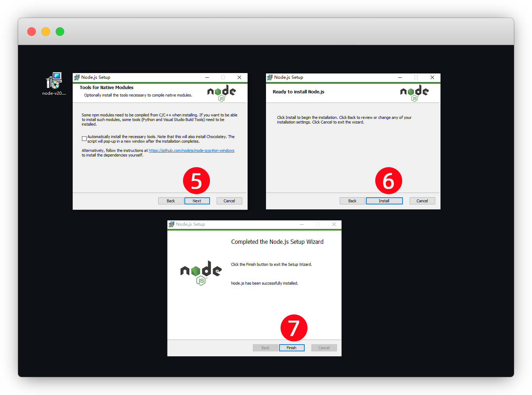Go Back from Tools for Native Modules dialog
Viewport: 532px width, 395px height.
tap(171, 201)
